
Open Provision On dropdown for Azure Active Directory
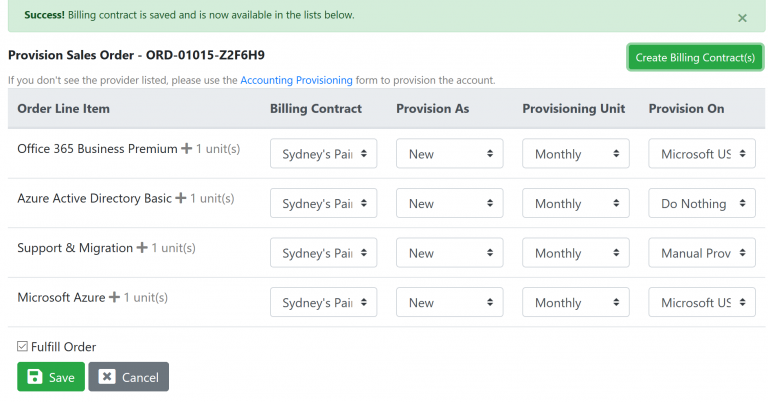click(702, 204)
